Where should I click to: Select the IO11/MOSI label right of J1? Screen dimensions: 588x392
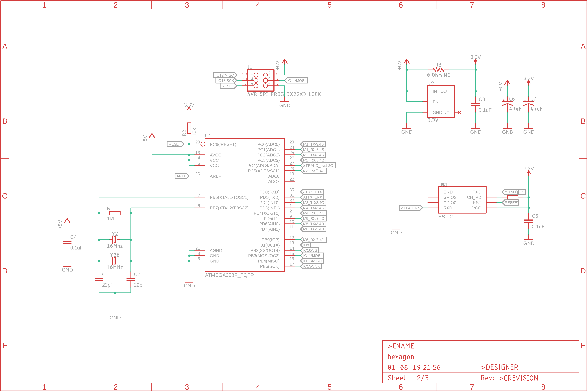(x=296, y=81)
